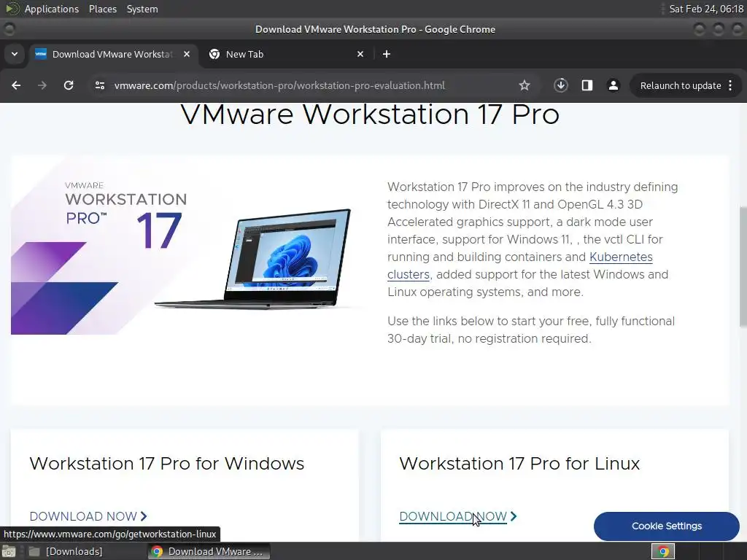Click Relaunch to update button
Screen dimensions: 747x560
coord(681,86)
